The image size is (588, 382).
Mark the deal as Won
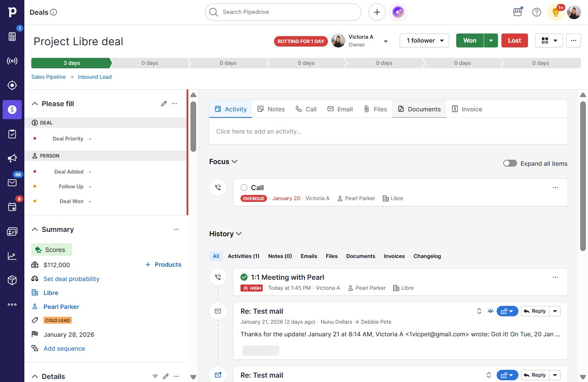click(x=470, y=40)
